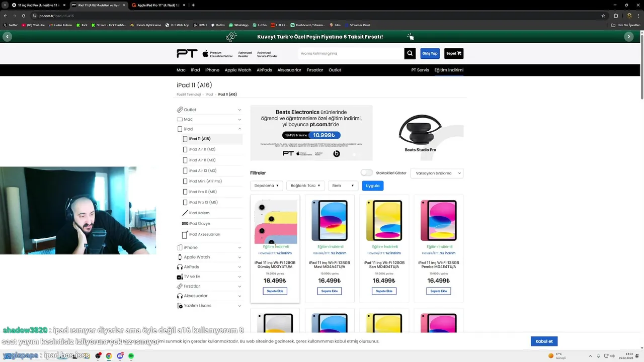This screenshot has width=644, height=362.
Task: Click the Sarı iPad 11 product image
Action: [384, 220]
